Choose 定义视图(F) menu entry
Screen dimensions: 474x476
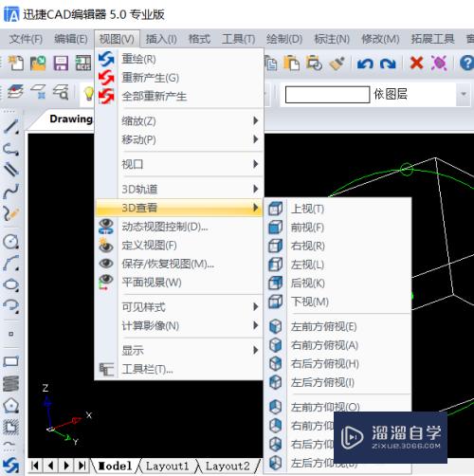pyautogui.click(x=179, y=246)
